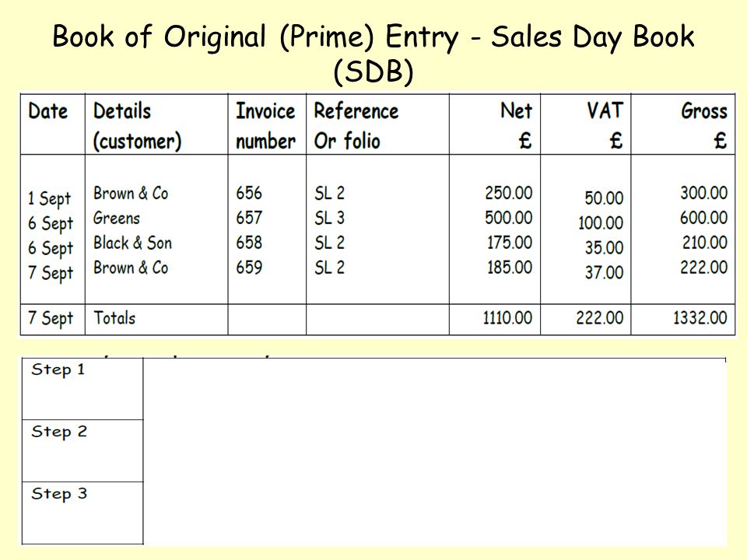Click the VAT total 222.00 in Totals row
This screenshot has height=560, width=747.
[599, 317]
